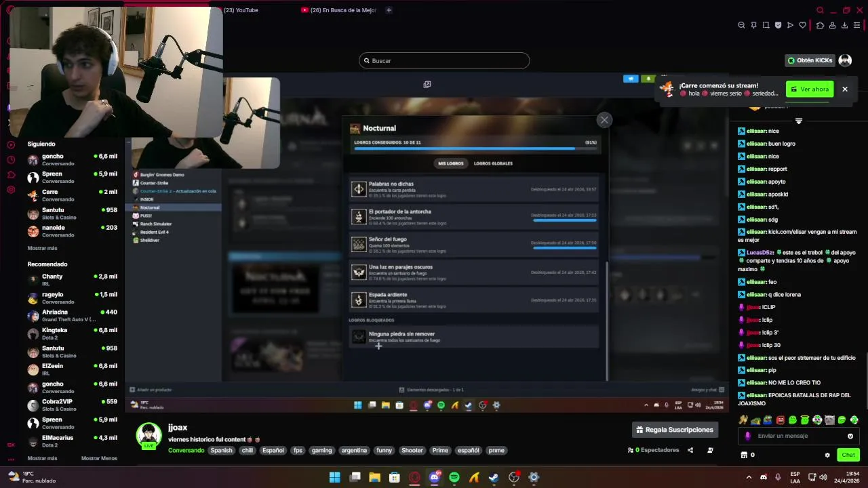Open Spotify from the Windows taskbar
Screen dimensions: 868x488
point(454,477)
